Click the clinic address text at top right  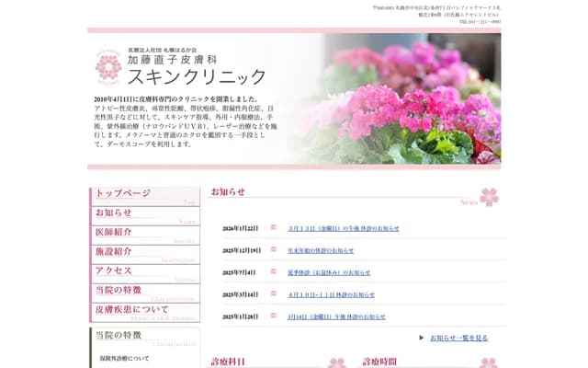pyautogui.click(x=436, y=11)
